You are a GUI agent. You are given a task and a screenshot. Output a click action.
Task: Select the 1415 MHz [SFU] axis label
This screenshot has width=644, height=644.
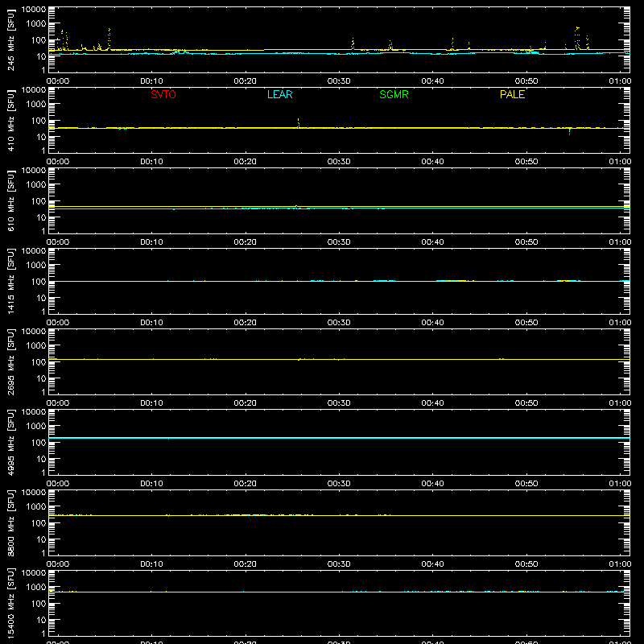point(11,281)
